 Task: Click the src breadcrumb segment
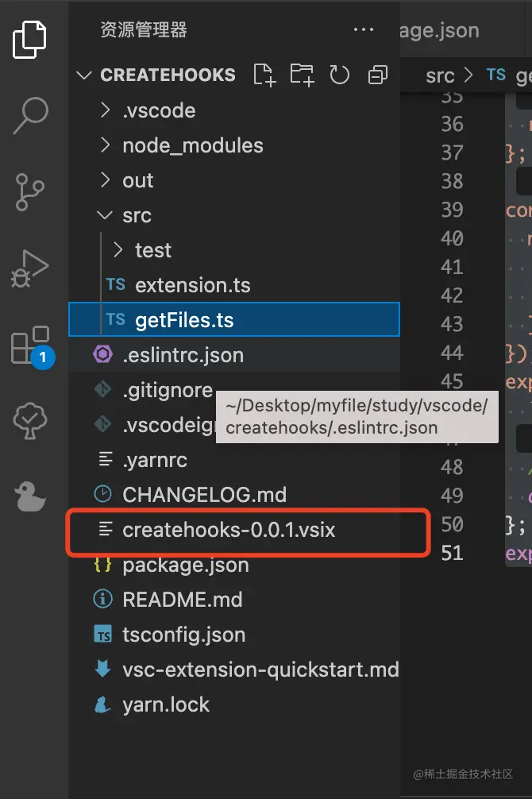tap(440, 76)
